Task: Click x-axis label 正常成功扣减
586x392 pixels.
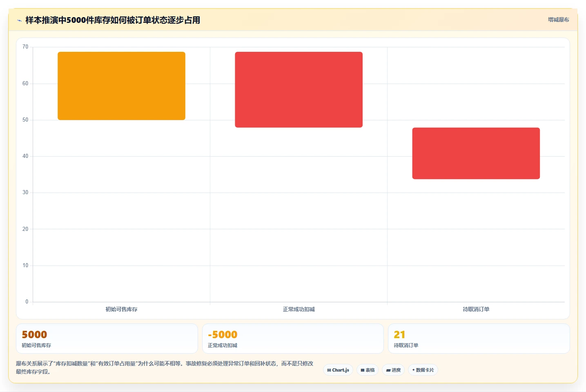Action: point(299,309)
